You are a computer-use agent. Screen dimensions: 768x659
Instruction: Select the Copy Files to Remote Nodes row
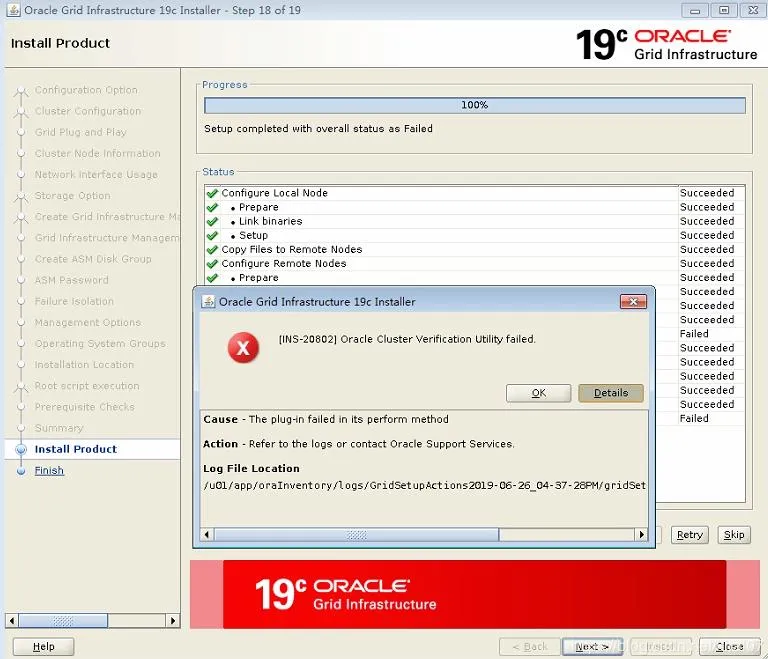pyautogui.click(x=475, y=250)
